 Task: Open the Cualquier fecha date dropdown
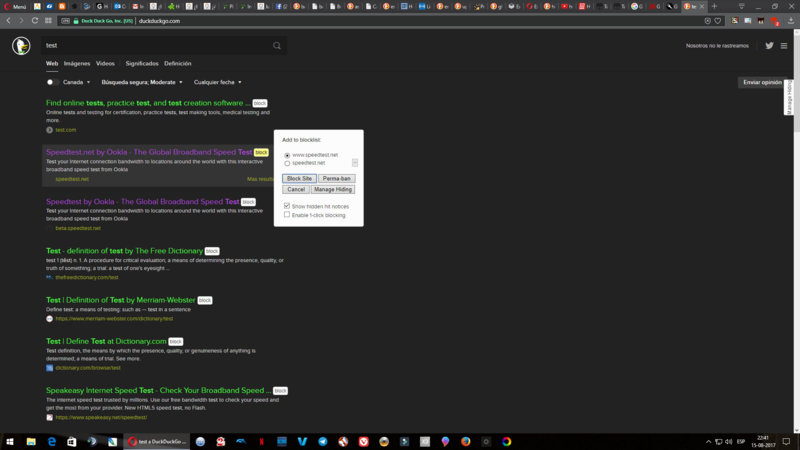[x=217, y=82]
